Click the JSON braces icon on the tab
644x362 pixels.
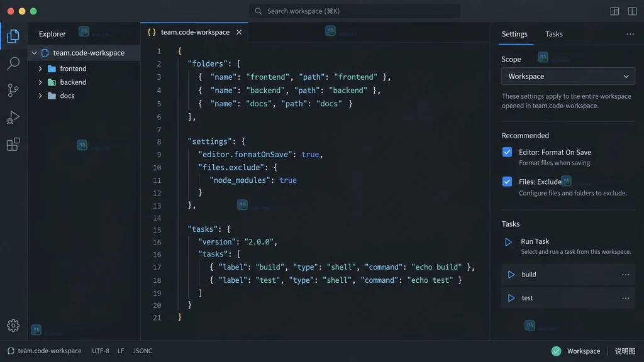click(x=152, y=32)
